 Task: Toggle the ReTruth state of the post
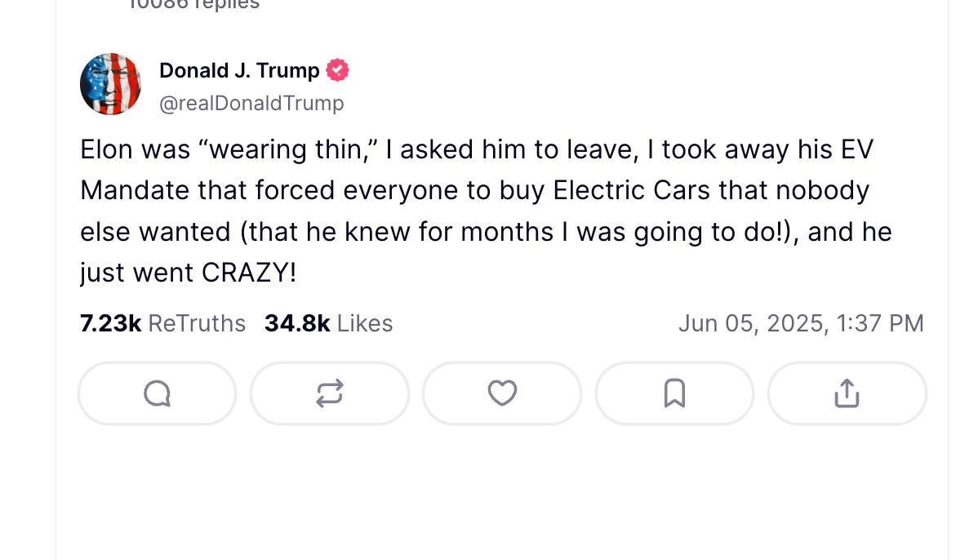(x=329, y=393)
